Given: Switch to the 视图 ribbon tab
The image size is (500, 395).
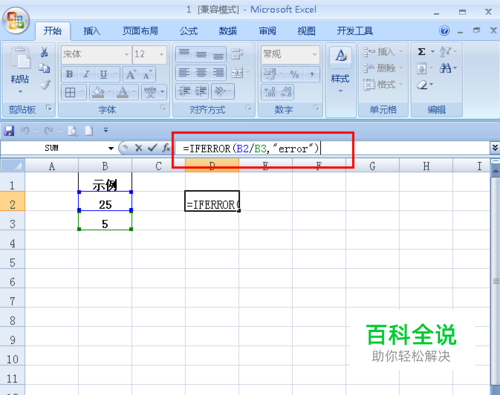Looking at the screenshot, I should [307, 31].
